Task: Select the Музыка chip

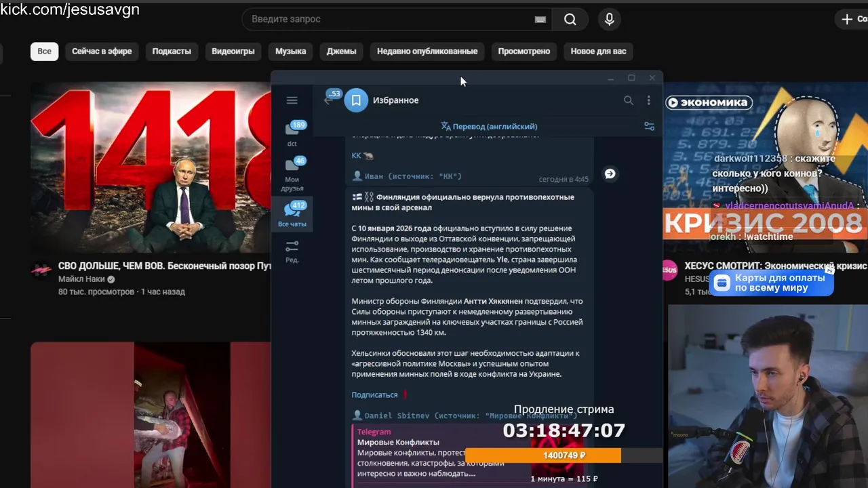Action: [x=290, y=51]
